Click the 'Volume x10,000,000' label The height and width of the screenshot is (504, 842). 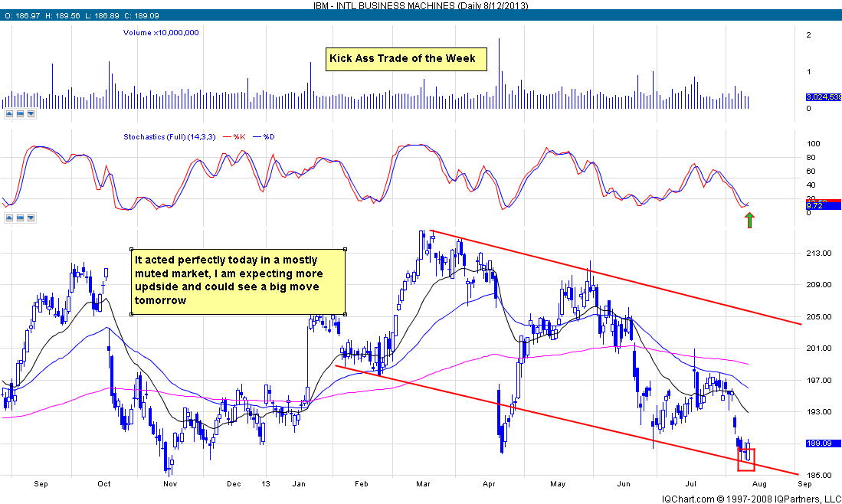point(161,33)
